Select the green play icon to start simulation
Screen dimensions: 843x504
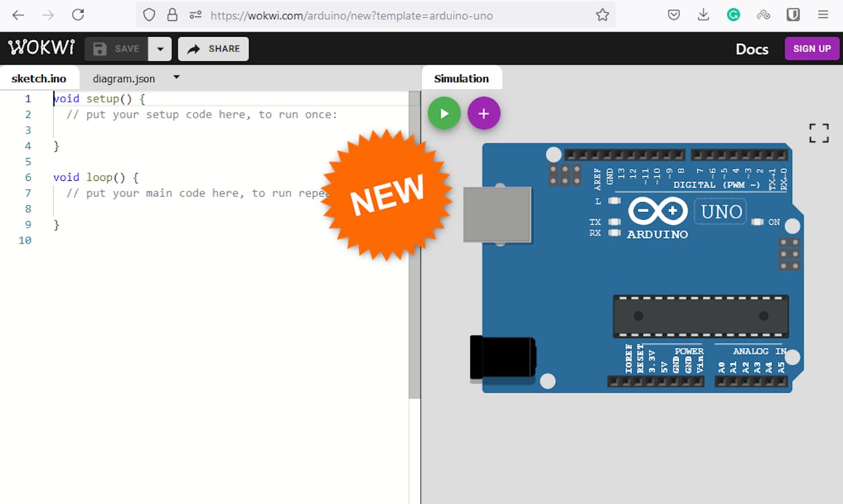tap(444, 113)
